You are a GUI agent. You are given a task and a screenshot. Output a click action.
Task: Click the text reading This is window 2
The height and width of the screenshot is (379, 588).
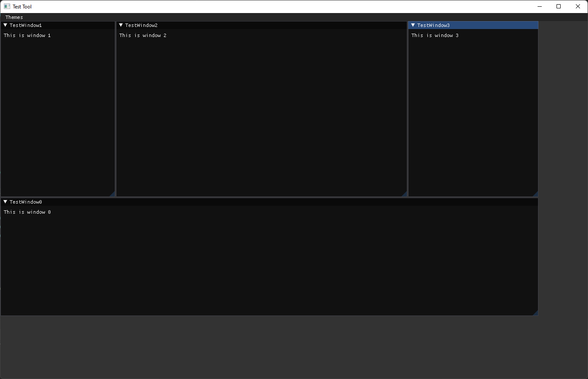coord(143,35)
